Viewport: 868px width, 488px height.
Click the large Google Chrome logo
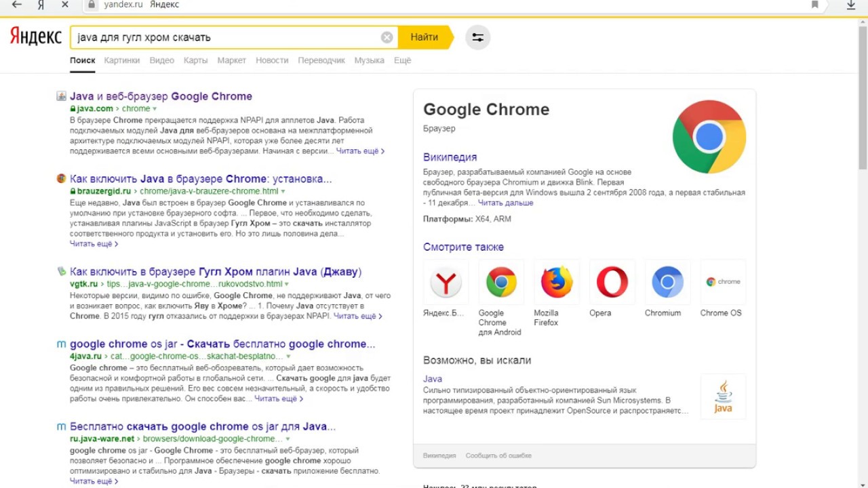709,137
